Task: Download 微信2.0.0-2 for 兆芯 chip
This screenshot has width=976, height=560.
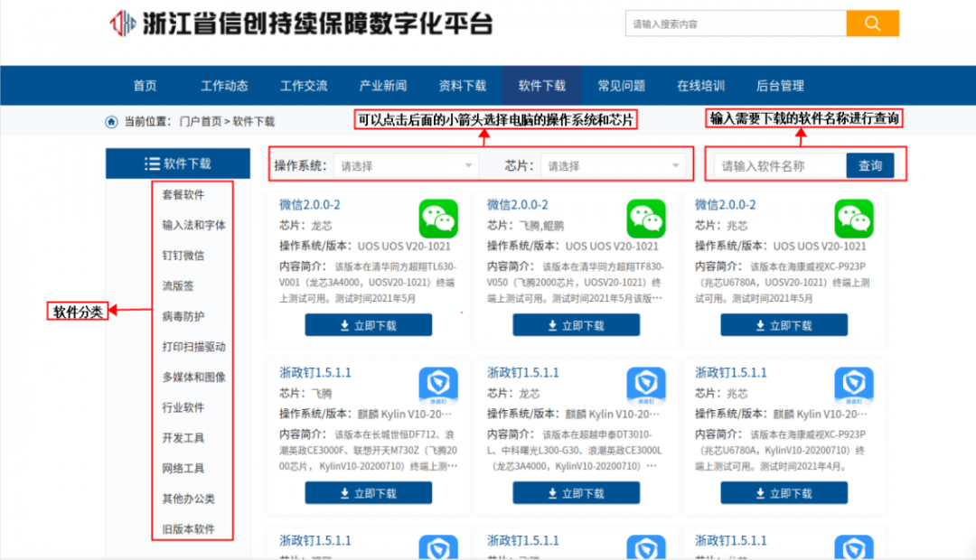Action: pos(784,325)
